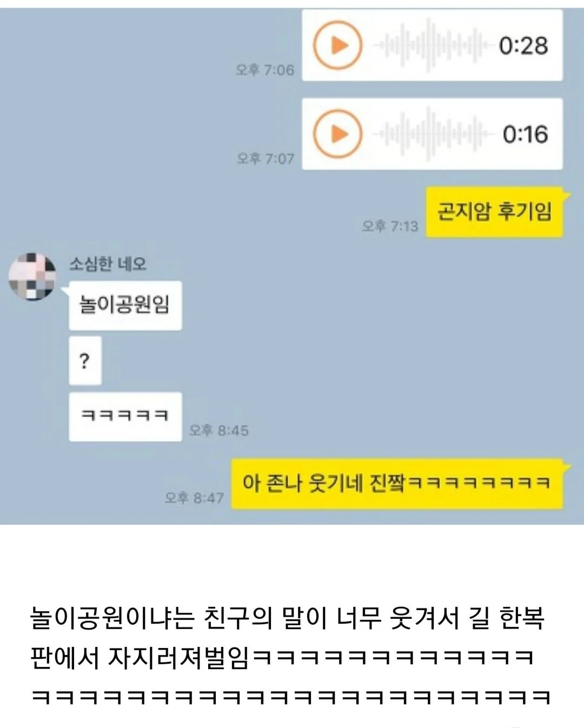This screenshot has width=584, height=728.
Task: Select the yellow 아 존나 웃기네 message bubble
Action: click(397, 484)
